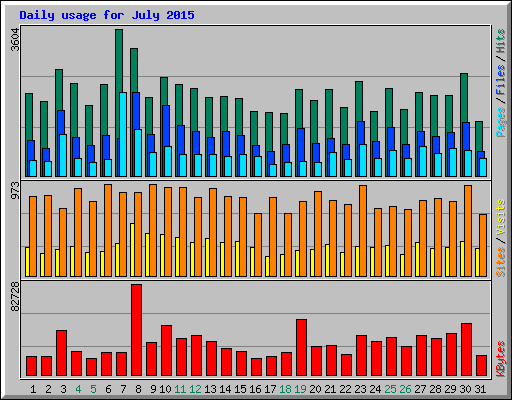Image resolution: width=512 pixels, height=400 pixels.
Task: Click the Visits legend label
Action: click(501, 218)
